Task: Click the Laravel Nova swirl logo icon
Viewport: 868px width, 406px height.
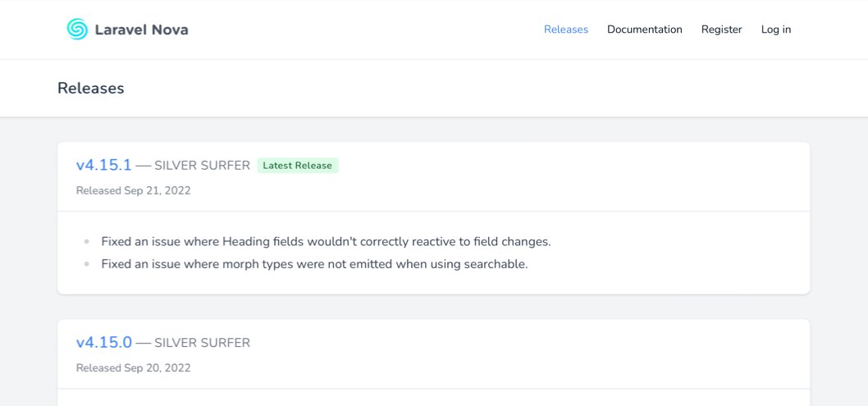Action: 77,30
